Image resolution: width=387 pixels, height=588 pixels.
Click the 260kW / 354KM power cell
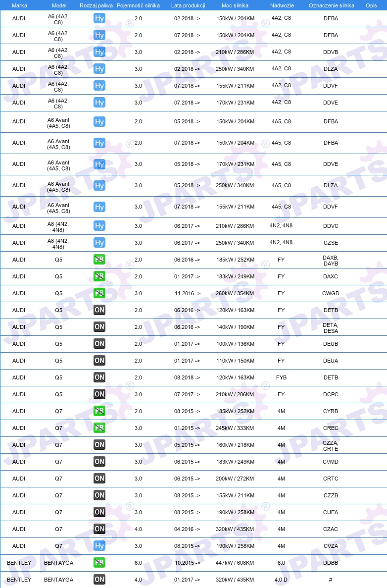click(235, 293)
